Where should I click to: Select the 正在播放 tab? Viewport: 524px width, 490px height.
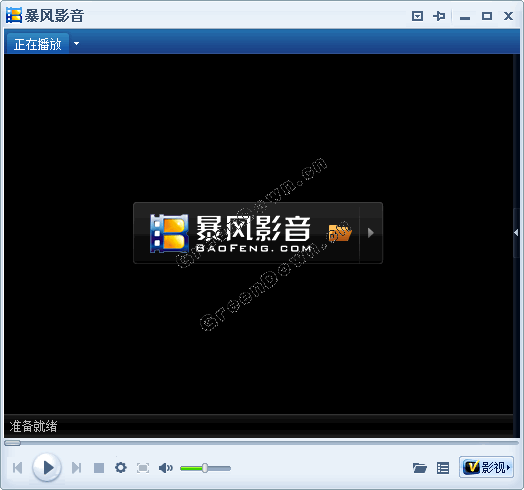[37, 44]
